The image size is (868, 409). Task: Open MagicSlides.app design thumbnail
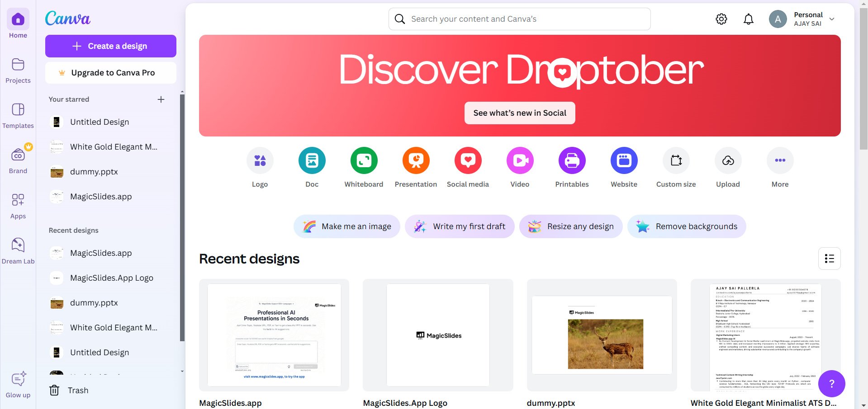[274, 335]
